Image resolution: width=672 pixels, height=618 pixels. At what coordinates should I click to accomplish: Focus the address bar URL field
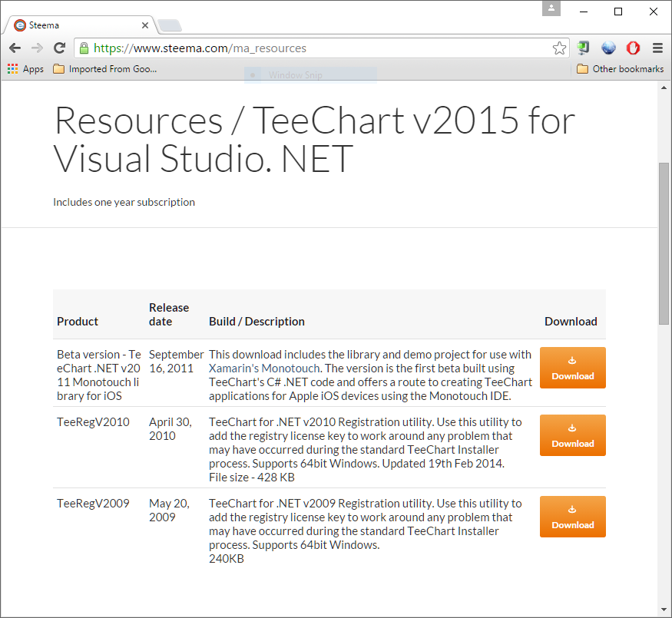[322, 48]
